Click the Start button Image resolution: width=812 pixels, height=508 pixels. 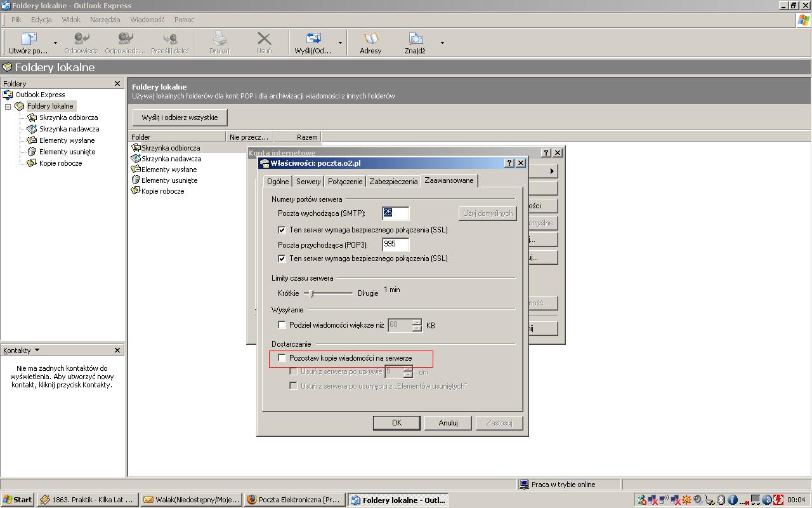pos(18,500)
